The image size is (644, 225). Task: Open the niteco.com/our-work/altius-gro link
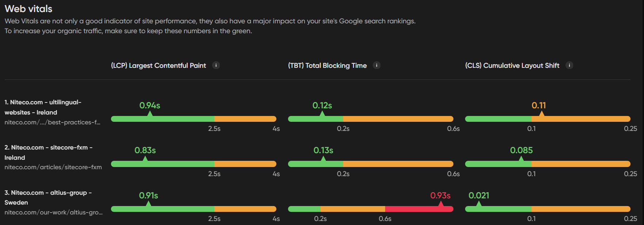53,213
